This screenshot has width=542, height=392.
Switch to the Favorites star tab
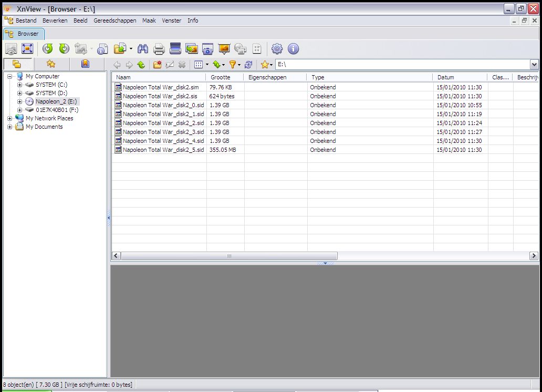51,64
